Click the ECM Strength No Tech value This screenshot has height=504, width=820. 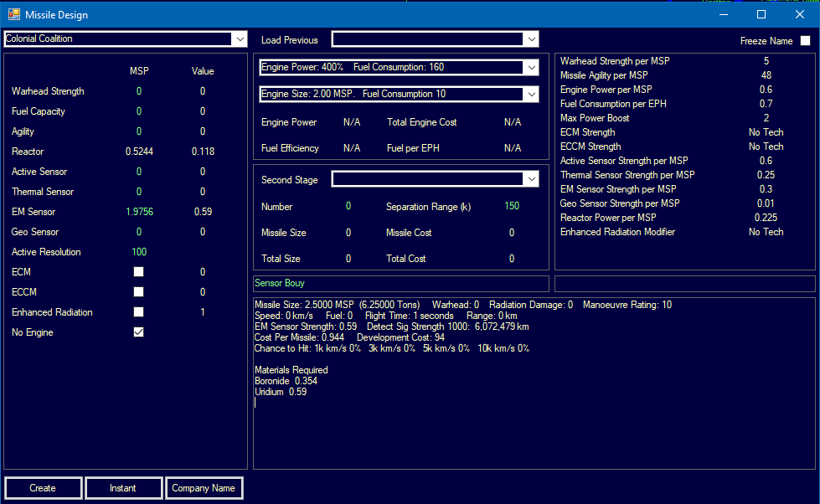coord(766,132)
